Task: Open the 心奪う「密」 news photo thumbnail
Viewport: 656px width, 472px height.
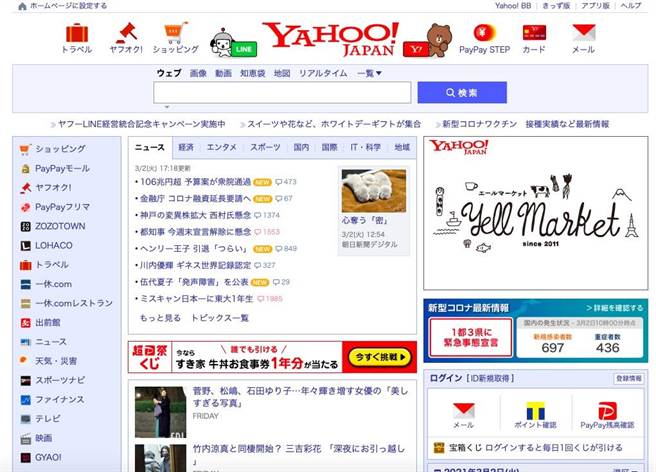Action: point(373,190)
